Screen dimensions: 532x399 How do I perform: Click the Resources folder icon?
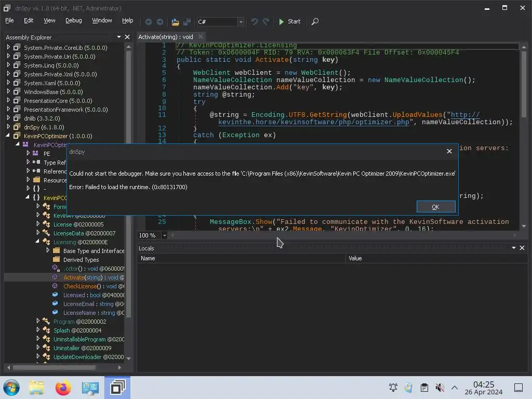(37, 180)
